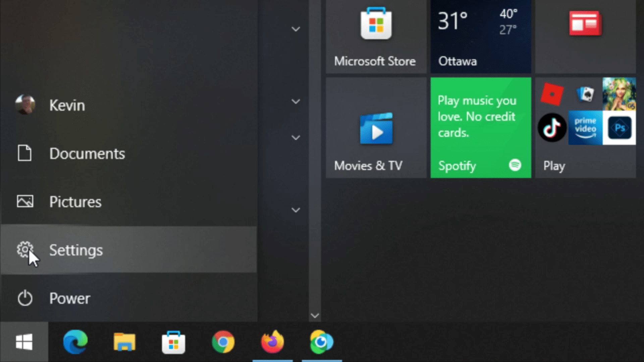Open the green Spotify tile
Screen dimensions: 644x362
481,128
